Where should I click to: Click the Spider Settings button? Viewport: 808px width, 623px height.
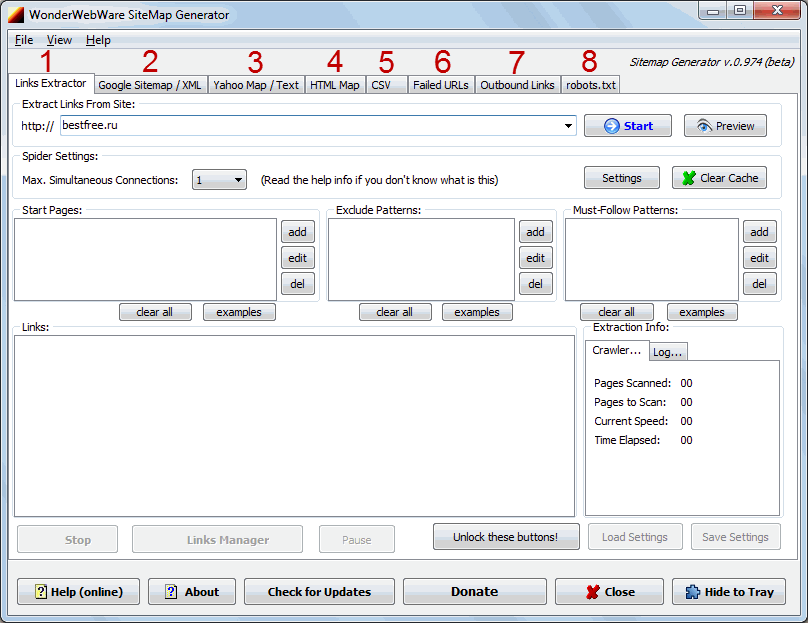[x=621, y=178]
